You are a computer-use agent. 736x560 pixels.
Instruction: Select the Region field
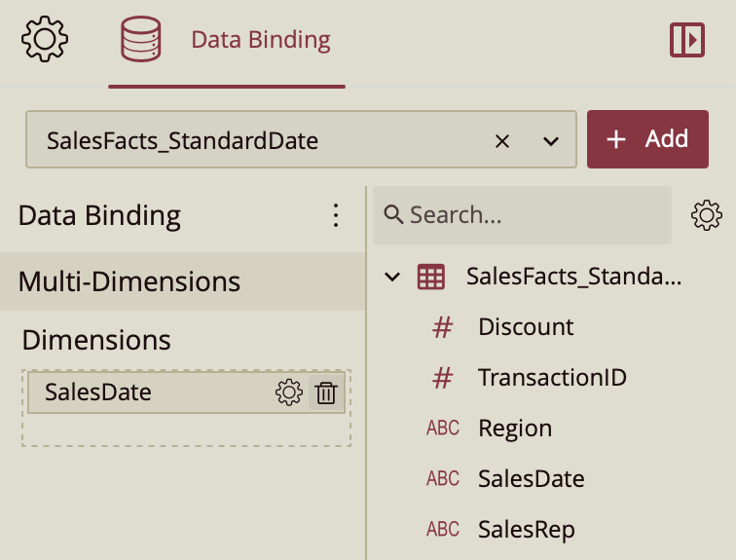pyautogui.click(x=515, y=429)
